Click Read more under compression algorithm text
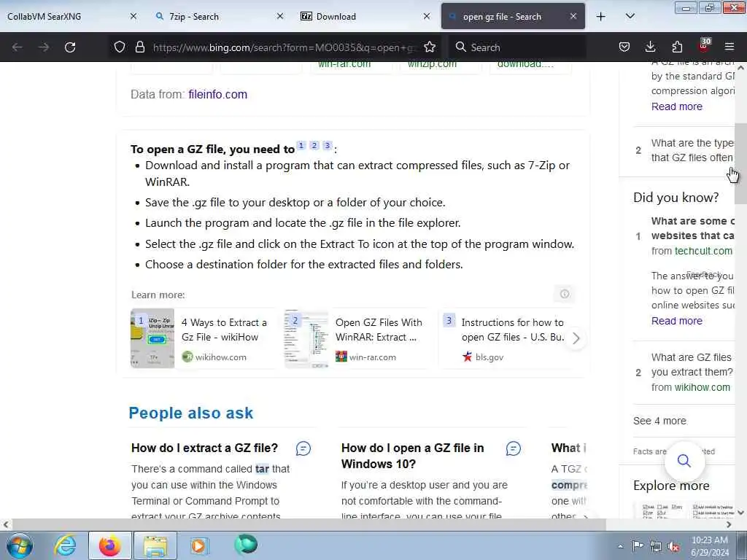This screenshot has width=747, height=560. click(676, 106)
